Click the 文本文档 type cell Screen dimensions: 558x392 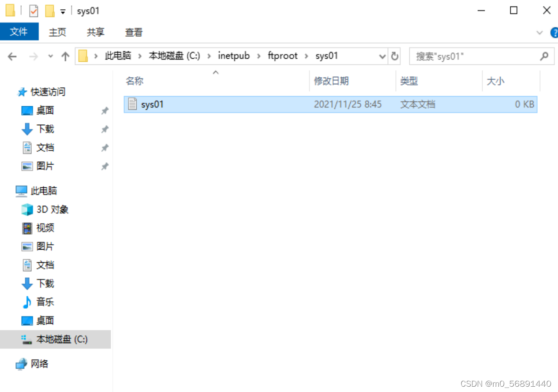pos(417,105)
